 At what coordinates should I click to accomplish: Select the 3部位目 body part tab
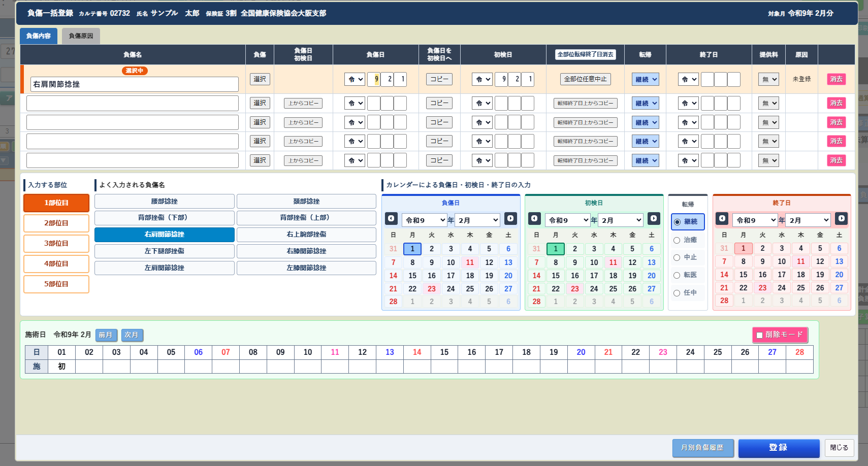tap(56, 244)
